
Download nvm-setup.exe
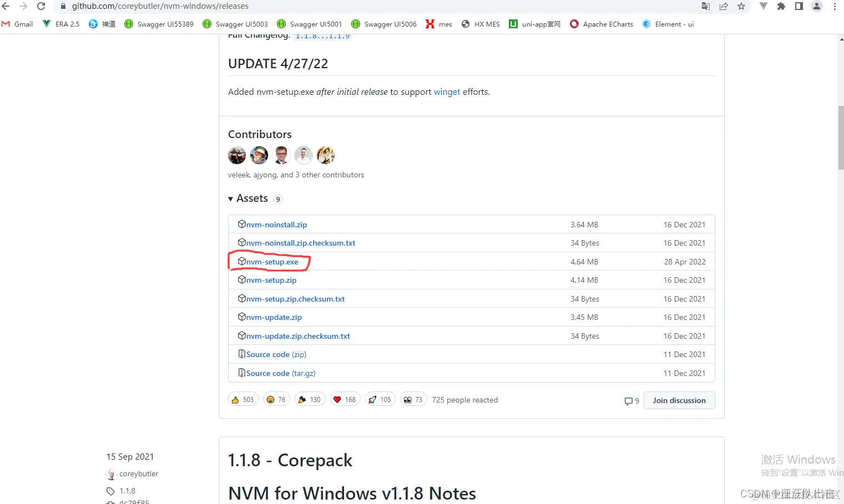pos(272,262)
